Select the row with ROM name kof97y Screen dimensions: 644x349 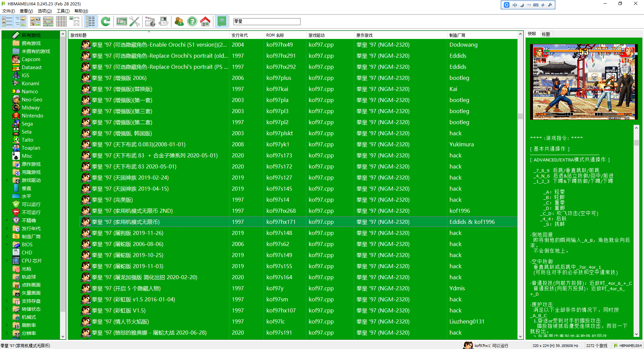[x=299, y=289]
